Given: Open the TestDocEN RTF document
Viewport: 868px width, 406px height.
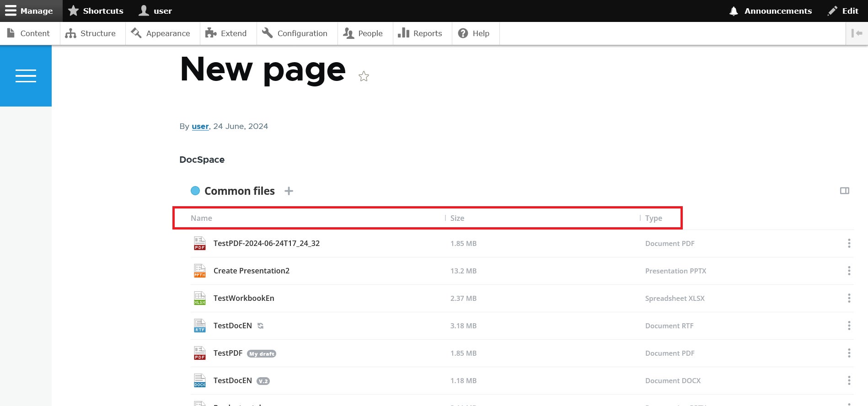Looking at the screenshot, I should (x=233, y=326).
